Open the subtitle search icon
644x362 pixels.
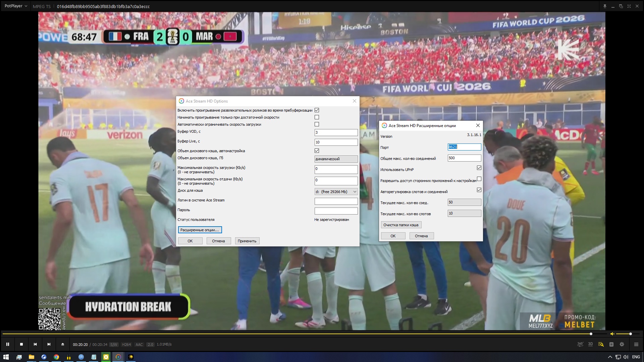pos(601,344)
